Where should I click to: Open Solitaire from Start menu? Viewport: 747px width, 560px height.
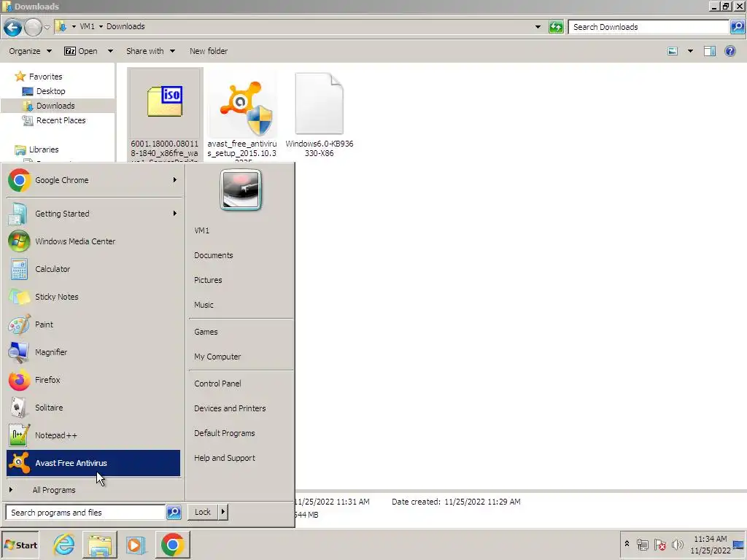click(x=93, y=407)
